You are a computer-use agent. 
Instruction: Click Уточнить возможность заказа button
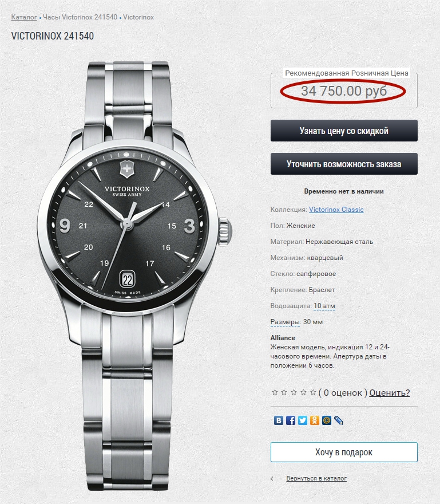click(344, 164)
